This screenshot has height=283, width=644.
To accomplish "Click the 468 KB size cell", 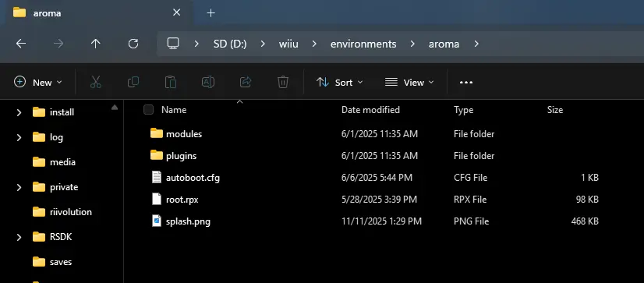I will click(585, 221).
